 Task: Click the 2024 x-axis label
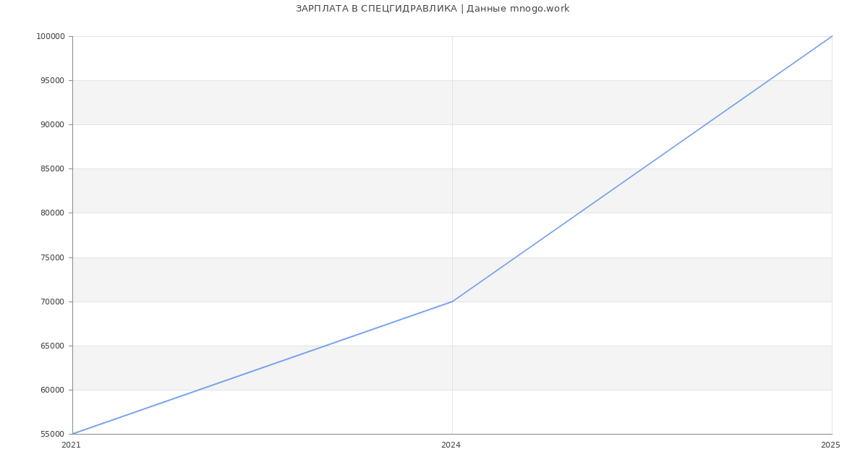pyautogui.click(x=451, y=445)
